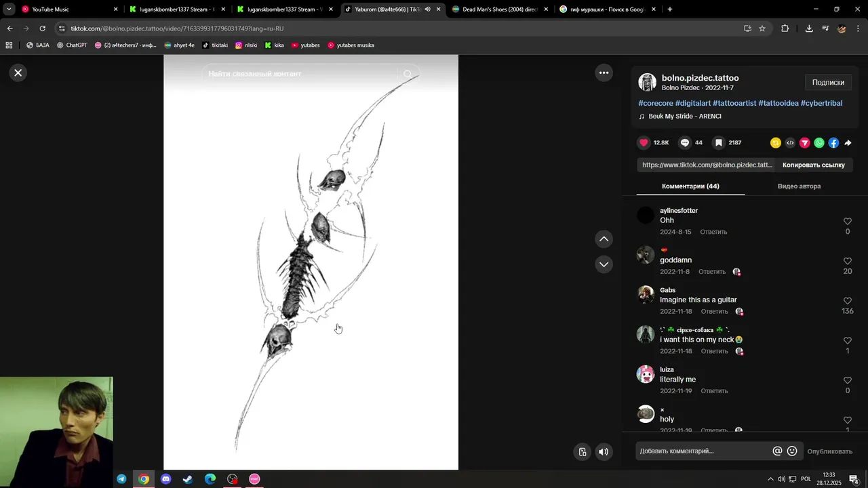This screenshot has width=868, height=488.
Task: Open the video's three-dot options menu
Action: [x=604, y=73]
